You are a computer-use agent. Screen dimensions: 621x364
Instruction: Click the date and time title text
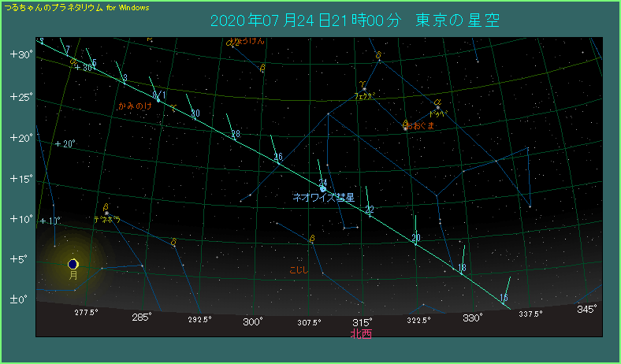click(355, 20)
